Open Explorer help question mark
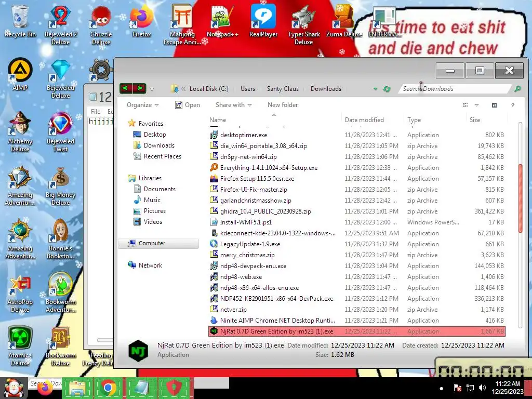Viewport: 532px width, 399px height. click(x=513, y=105)
